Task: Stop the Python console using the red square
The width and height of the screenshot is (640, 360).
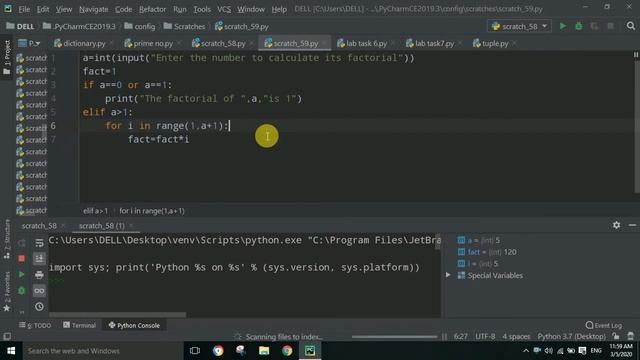Action: point(22,258)
